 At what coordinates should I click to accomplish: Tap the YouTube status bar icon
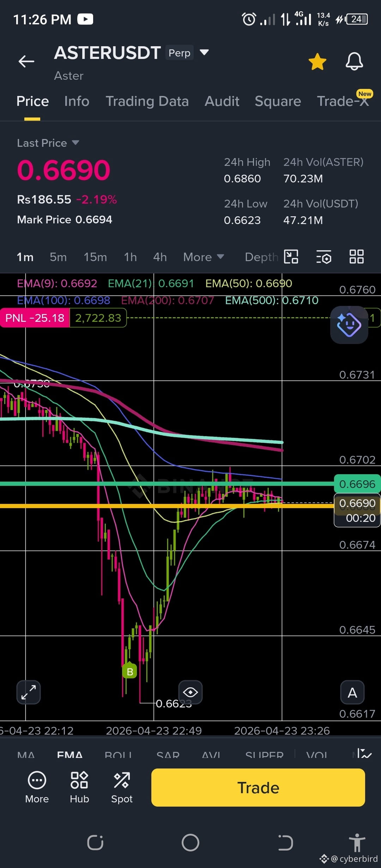[85, 19]
